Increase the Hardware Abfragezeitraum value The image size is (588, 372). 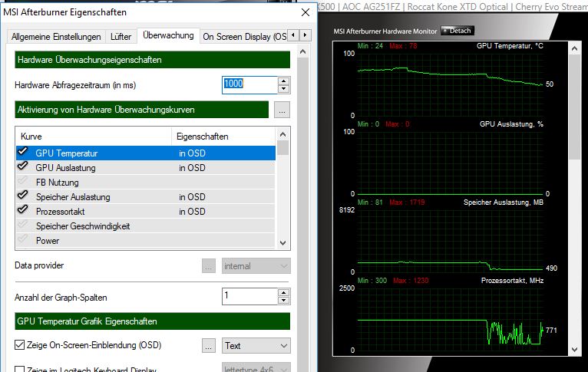(284, 81)
